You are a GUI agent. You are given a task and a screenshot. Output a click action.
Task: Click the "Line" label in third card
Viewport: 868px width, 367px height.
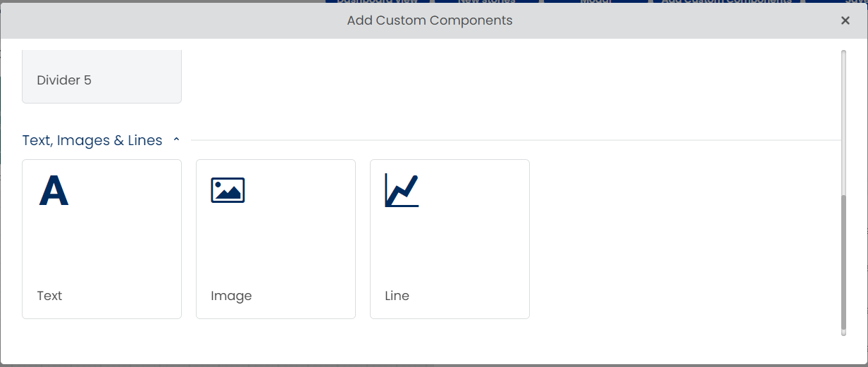397,296
